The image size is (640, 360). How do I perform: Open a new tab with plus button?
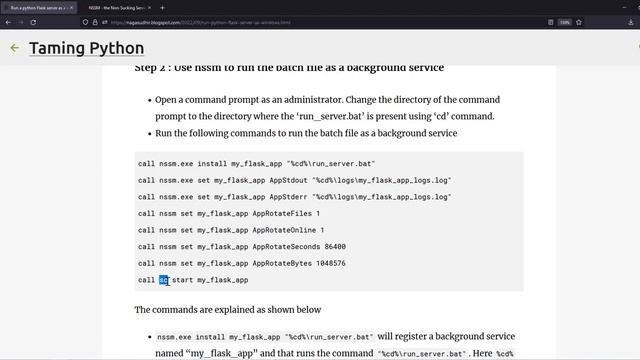click(x=162, y=8)
